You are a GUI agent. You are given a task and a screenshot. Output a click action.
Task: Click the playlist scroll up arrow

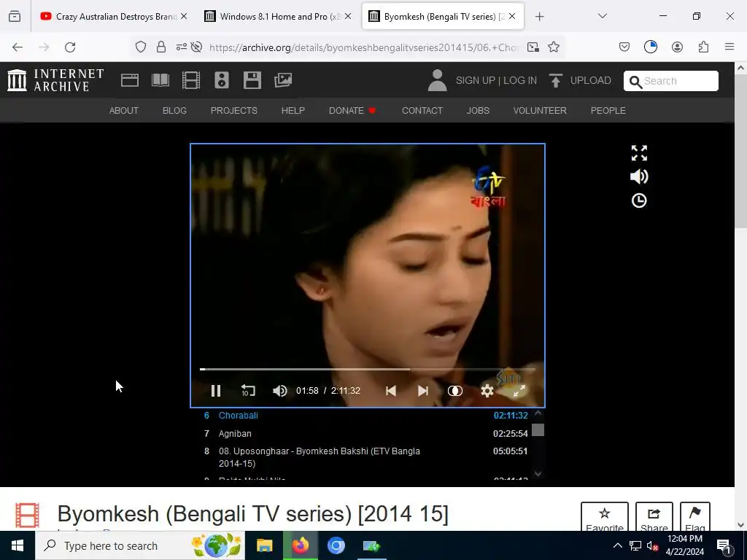click(x=538, y=413)
